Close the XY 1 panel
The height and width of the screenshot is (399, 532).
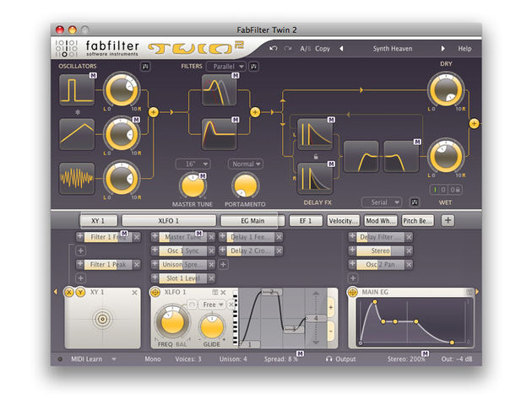[134, 292]
